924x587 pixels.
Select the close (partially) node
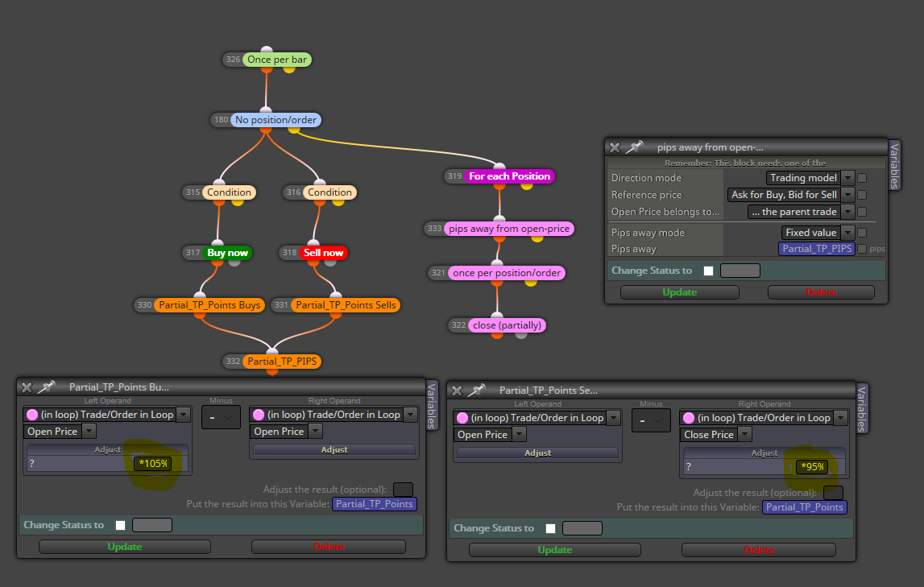click(507, 325)
